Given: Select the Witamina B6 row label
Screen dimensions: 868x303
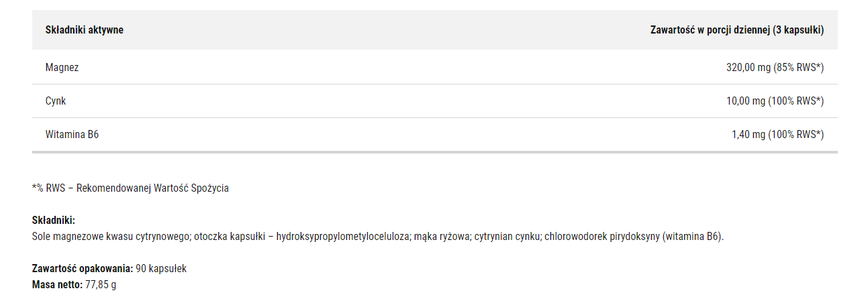Looking at the screenshot, I should [x=72, y=134].
